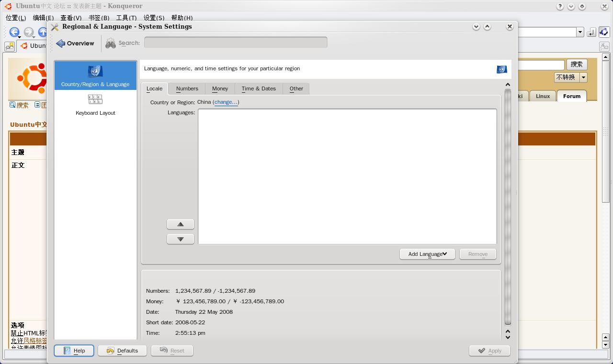Open Konqueror 书签(B) menu
613x364 pixels.
click(x=99, y=18)
